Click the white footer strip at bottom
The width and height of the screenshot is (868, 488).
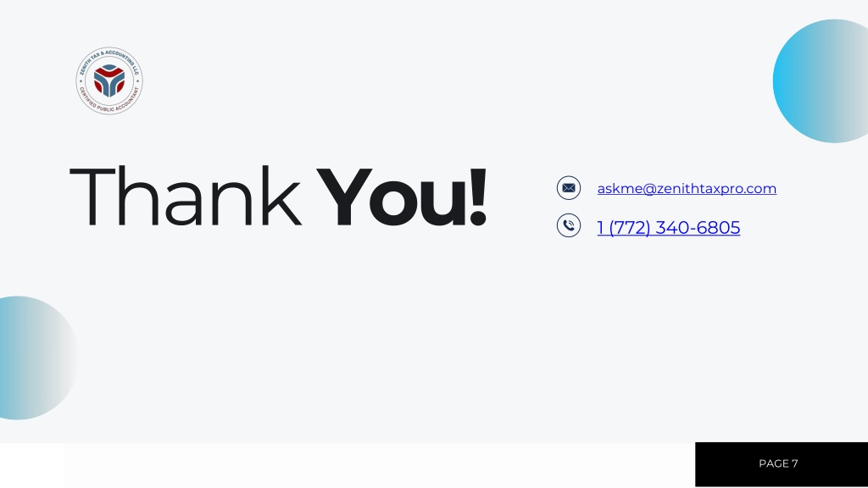[x=348, y=465]
